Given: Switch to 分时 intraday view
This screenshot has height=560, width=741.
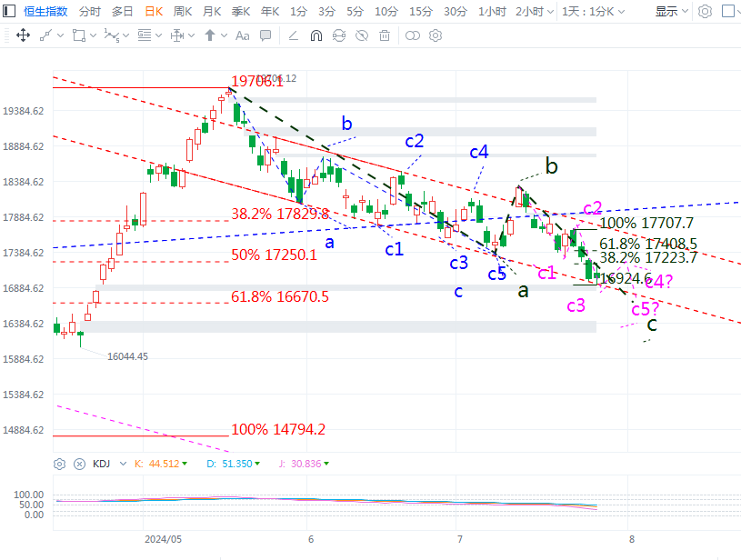Looking at the screenshot, I should tap(90, 11).
